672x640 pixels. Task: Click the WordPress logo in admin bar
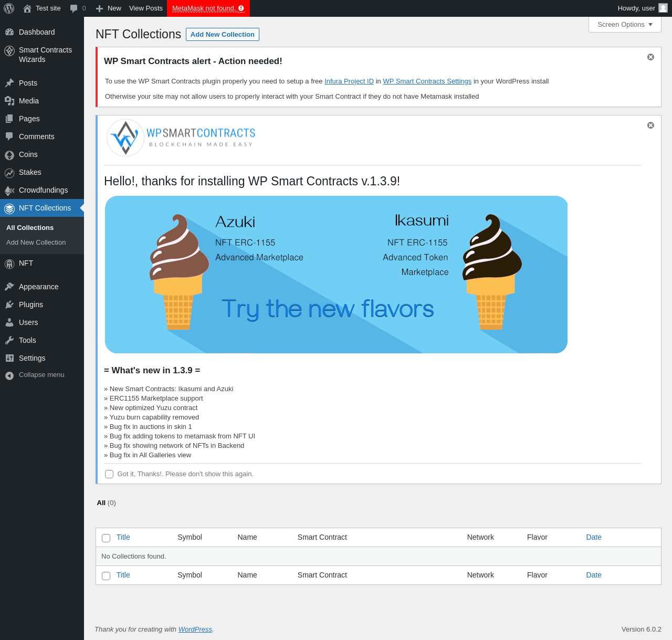tap(9, 8)
